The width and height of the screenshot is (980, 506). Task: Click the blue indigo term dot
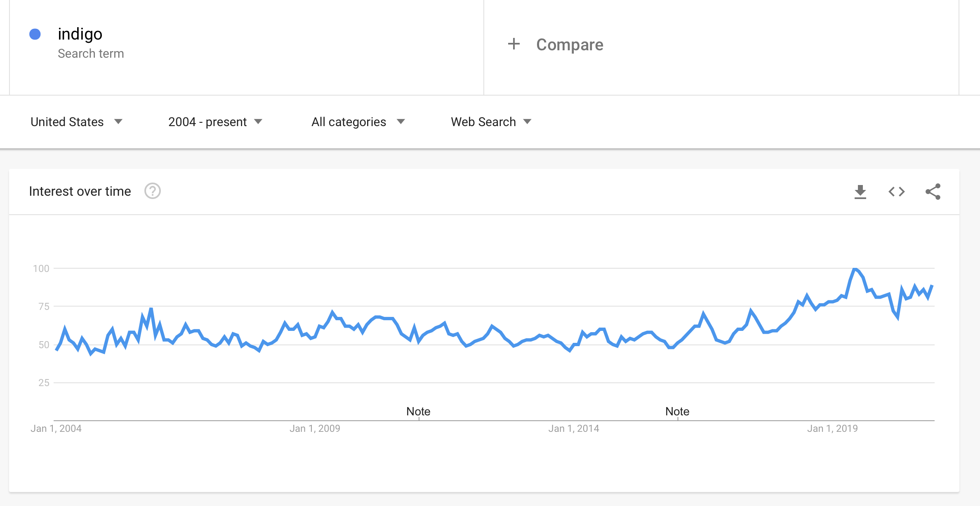click(x=35, y=34)
